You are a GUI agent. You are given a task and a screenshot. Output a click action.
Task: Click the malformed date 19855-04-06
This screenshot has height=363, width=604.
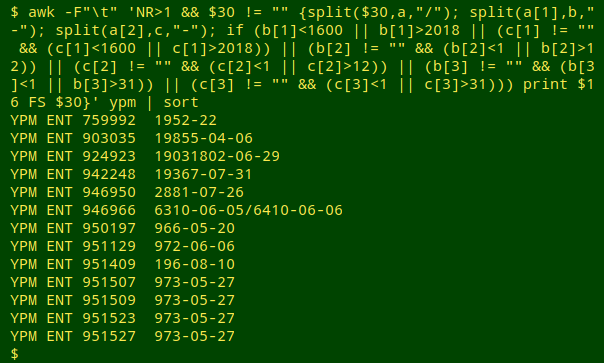[203, 138]
